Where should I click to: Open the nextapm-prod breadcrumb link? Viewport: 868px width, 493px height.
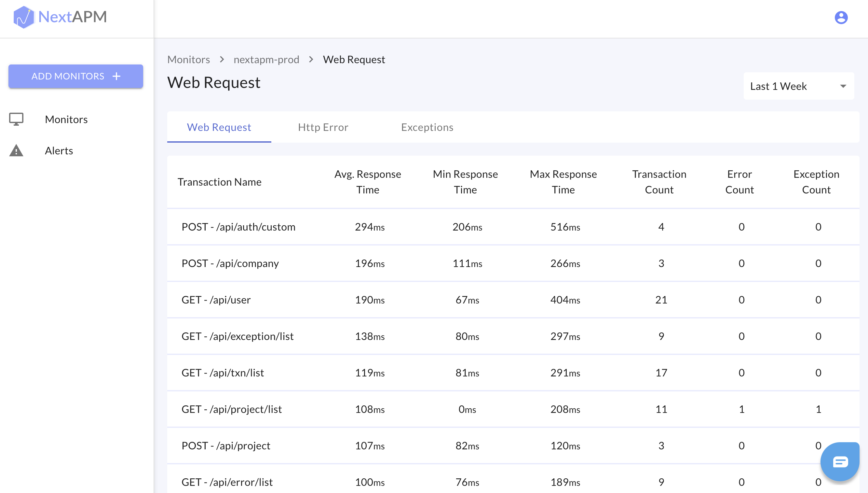266,59
